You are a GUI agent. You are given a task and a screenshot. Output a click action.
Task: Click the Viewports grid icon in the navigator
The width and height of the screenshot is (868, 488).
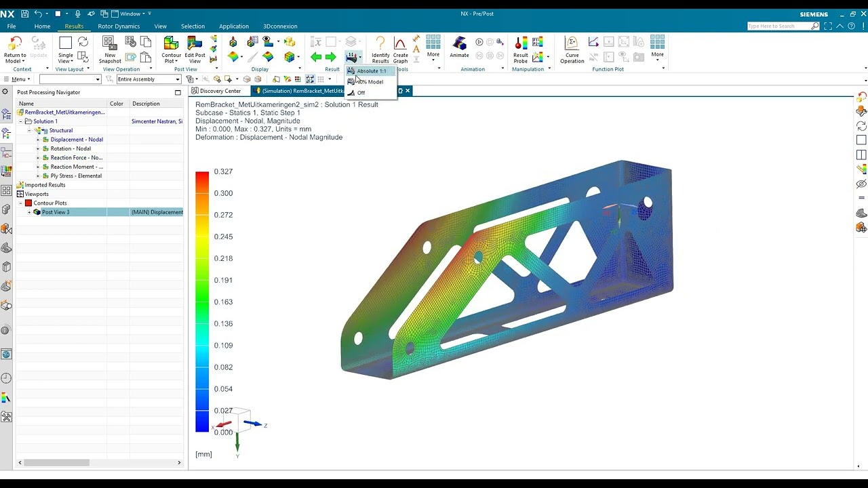pos(20,194)
